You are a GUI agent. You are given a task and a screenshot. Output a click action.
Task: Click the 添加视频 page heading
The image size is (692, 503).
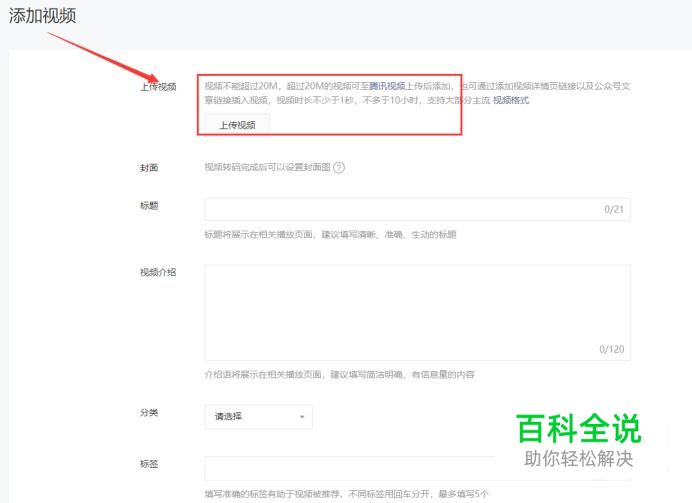42,16
